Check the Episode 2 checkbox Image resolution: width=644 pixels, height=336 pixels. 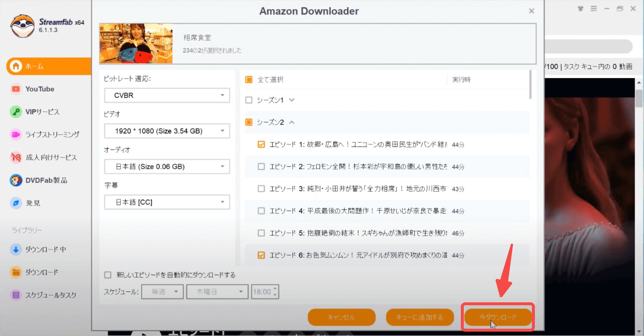[x=261, y=167]
